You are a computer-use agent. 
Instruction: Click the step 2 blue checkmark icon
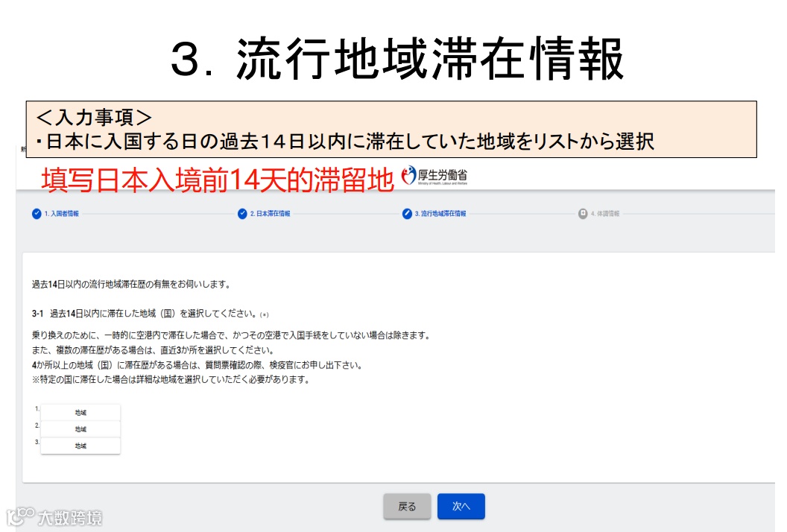[242, 214]
